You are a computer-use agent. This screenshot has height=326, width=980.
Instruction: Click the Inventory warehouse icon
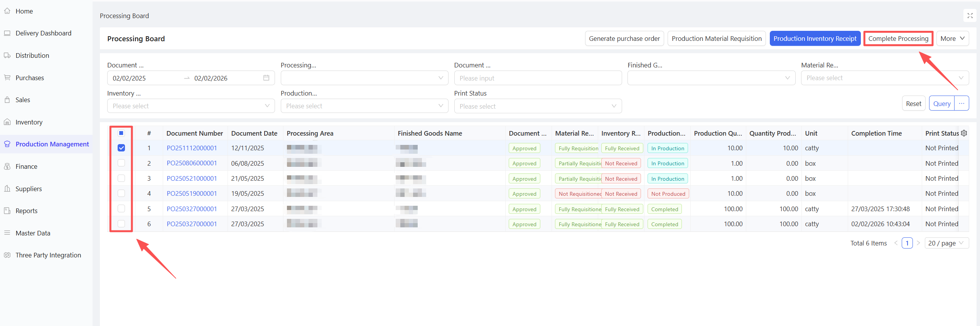(x=7, y=122)
